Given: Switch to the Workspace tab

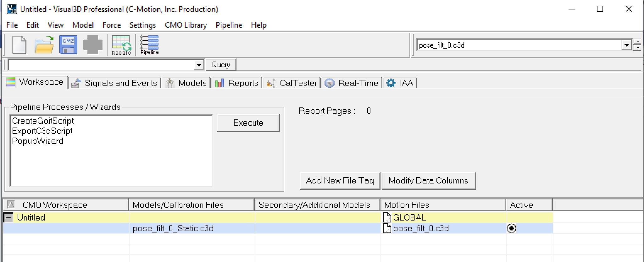Looking at the screenshot, I should click(x=35, y=82).
